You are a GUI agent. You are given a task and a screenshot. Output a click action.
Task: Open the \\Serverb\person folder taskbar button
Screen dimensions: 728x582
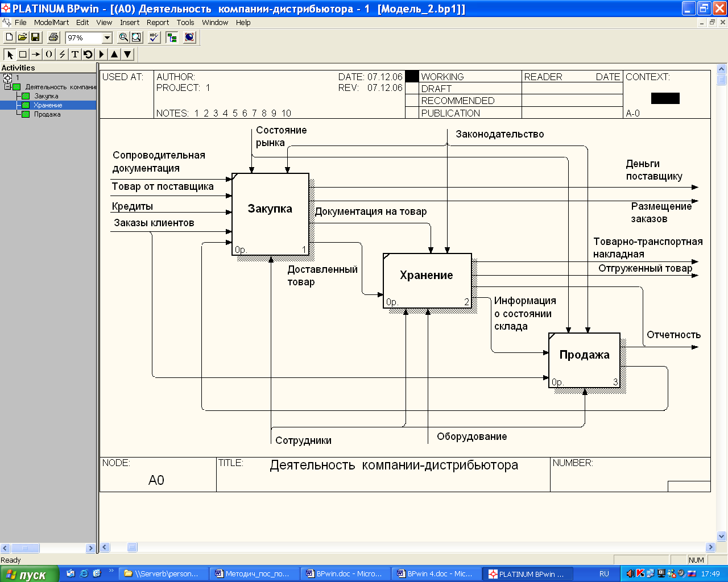[x=163, y=574]
